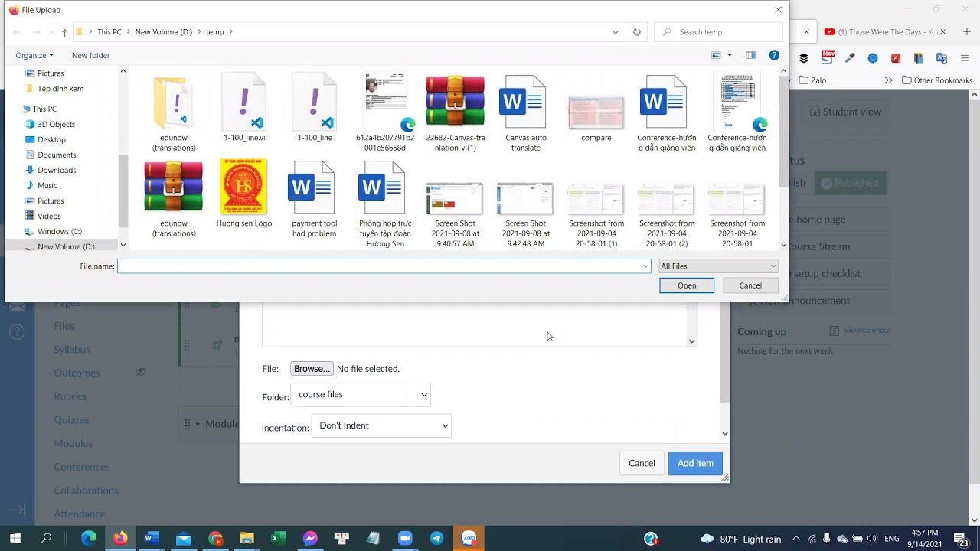This screenshot has width=980, height=551.
Task: Toggle the preview pane button
Action: click(750, 55)
